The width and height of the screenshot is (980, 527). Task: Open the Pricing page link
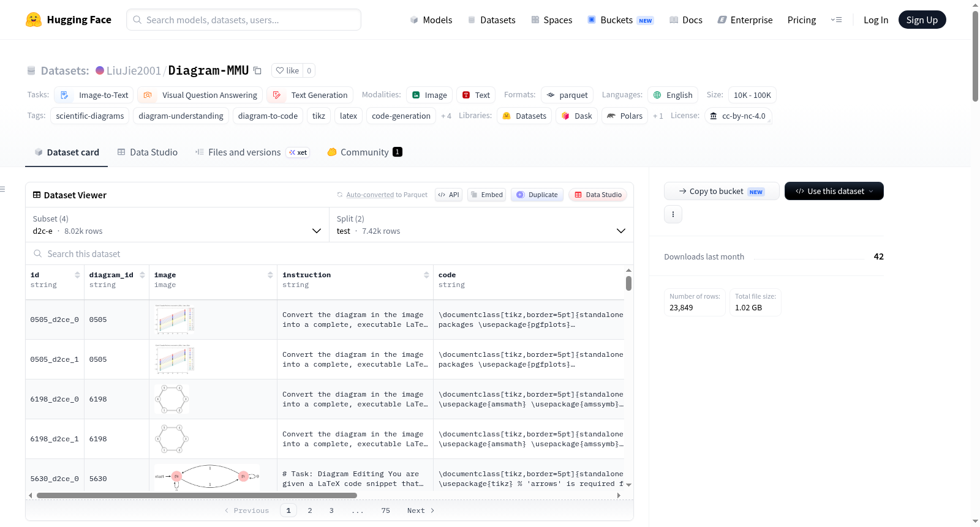coord(801,20)
